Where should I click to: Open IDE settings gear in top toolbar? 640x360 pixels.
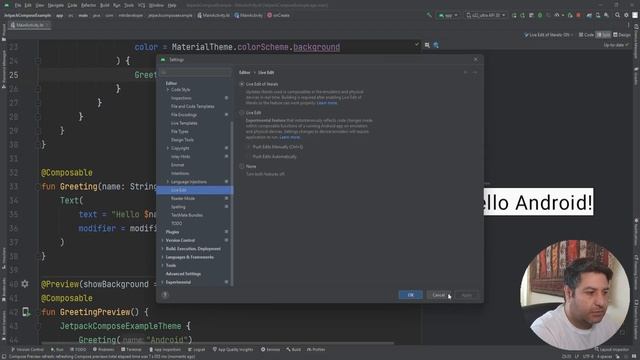pyautogui.click(x=626, y=15)
